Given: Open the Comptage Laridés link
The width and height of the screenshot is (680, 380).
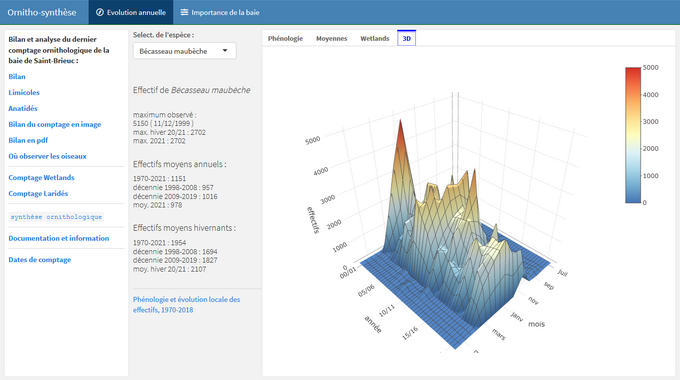Looking at the screenshot, I should click(x=38, y=193).
